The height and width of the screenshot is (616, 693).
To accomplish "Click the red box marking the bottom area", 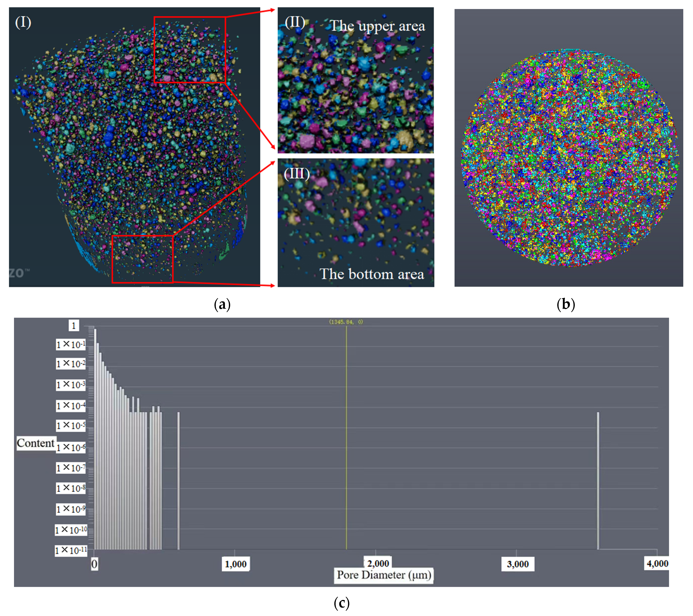I will (x=142, y=259).
